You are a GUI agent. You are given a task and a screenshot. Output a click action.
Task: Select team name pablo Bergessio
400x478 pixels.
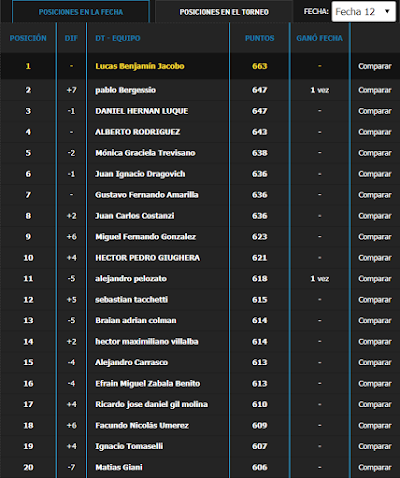point(125,90)
